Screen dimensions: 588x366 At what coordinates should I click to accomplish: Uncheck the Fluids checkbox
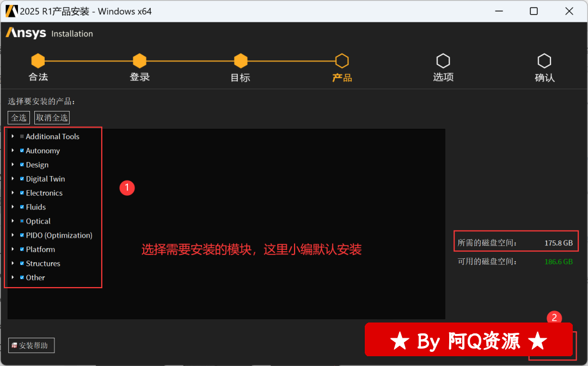22,207
